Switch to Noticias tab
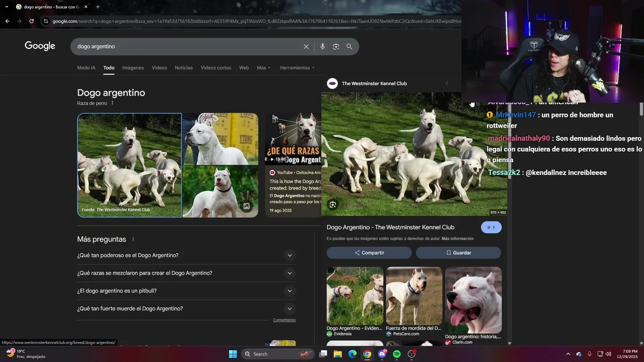Viewport: 644px width, 362px height. tap(184, 68)
